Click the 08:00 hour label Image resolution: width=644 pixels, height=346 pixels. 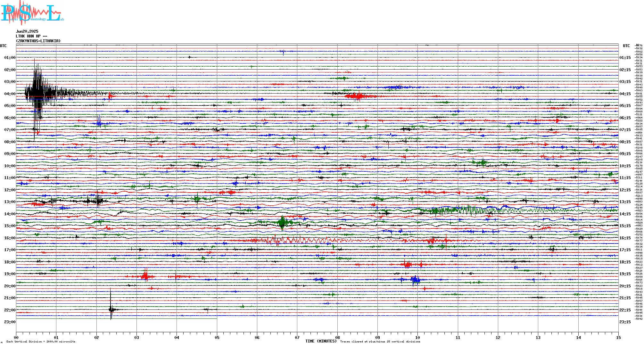coord(10,142)
